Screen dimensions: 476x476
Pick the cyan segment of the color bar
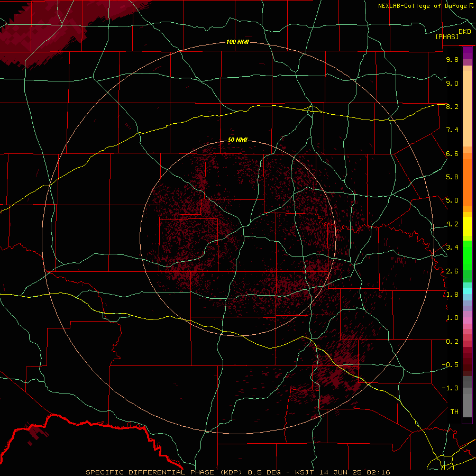[467, 291]
